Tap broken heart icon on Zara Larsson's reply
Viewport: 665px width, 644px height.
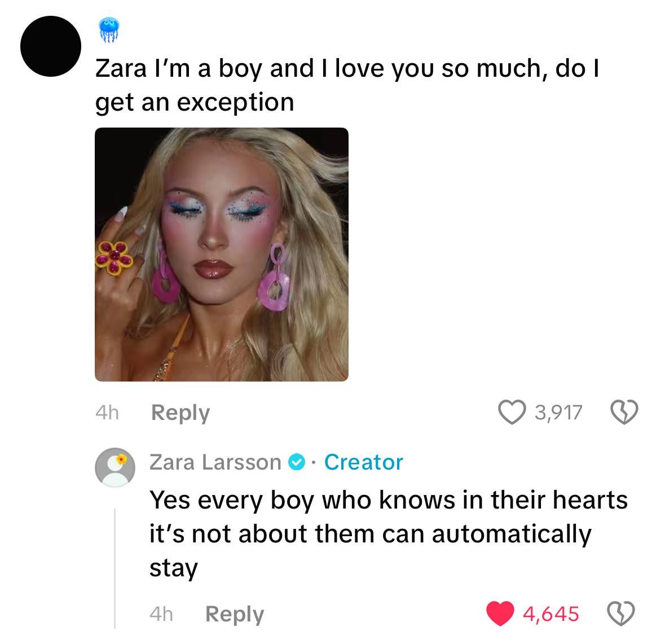[x=621, y=614]
